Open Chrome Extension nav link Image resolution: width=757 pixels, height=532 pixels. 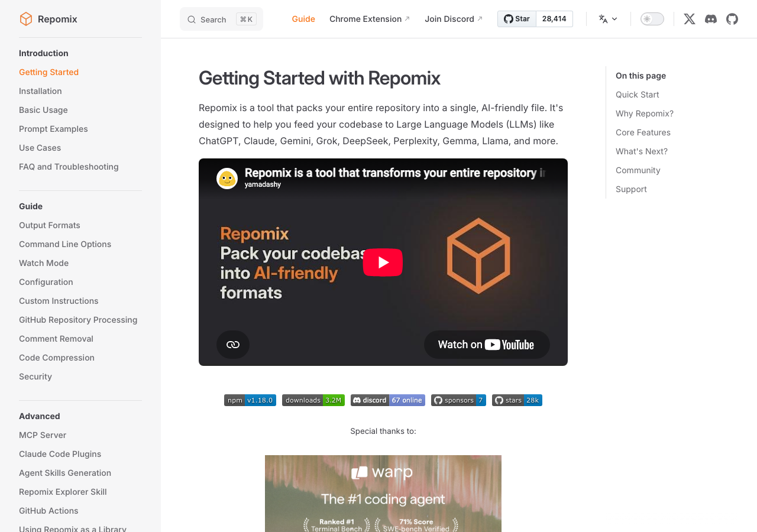tap(370, 19)
